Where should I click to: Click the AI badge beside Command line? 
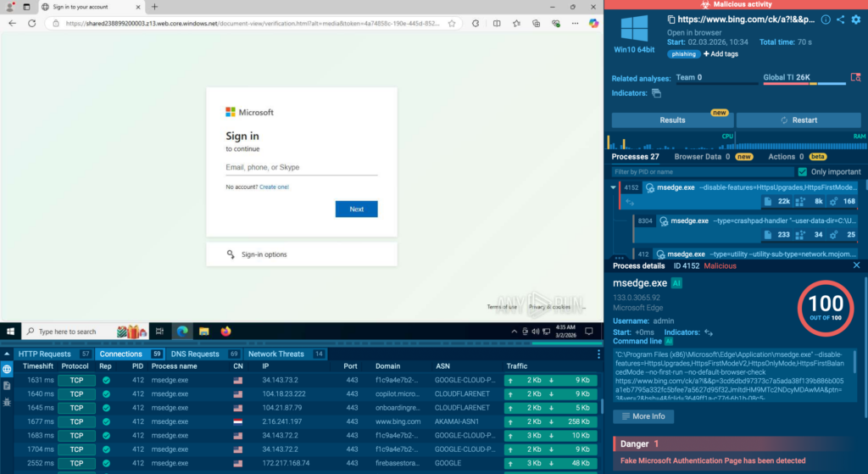[669, 341]
